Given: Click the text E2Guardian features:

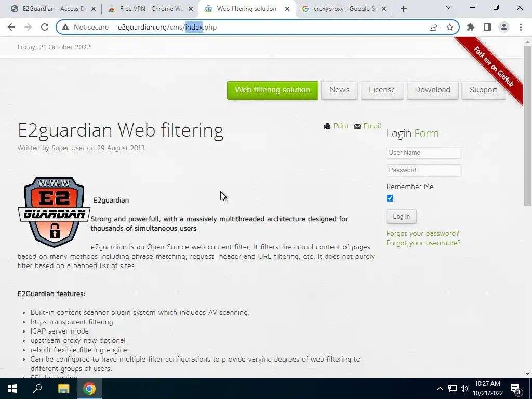Looking at the screenshot, I should coord(51,294).
